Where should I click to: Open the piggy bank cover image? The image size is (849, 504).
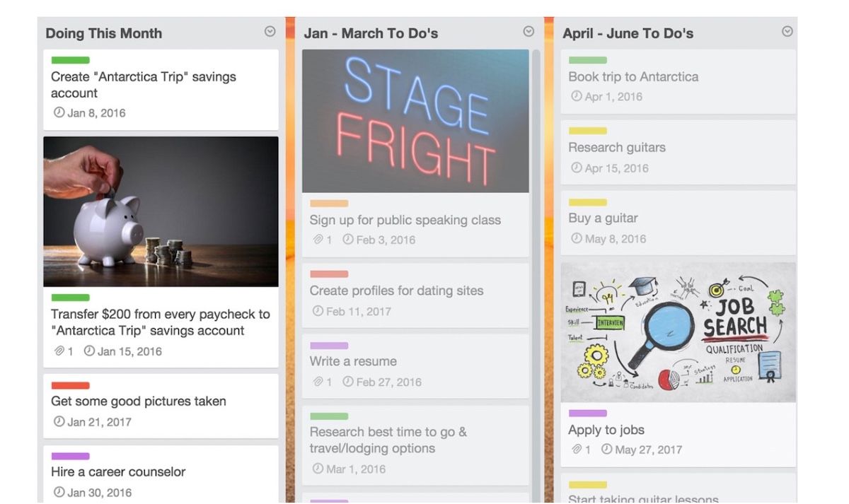tap(161, 211)
